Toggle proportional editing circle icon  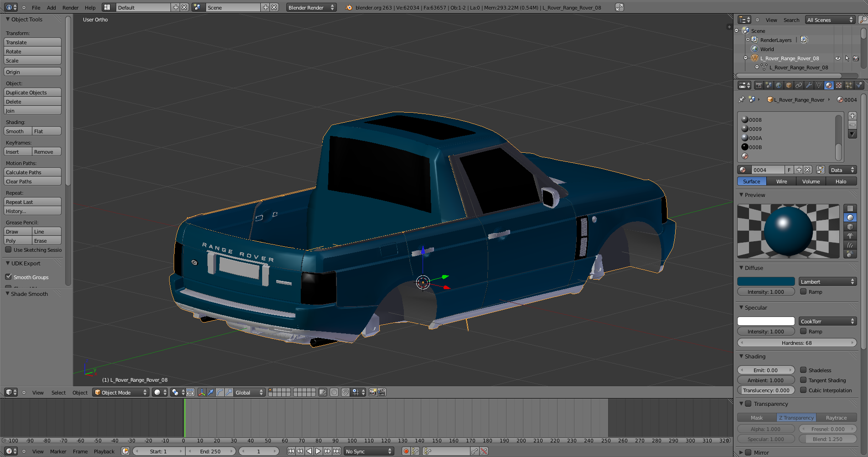(334, 392)
